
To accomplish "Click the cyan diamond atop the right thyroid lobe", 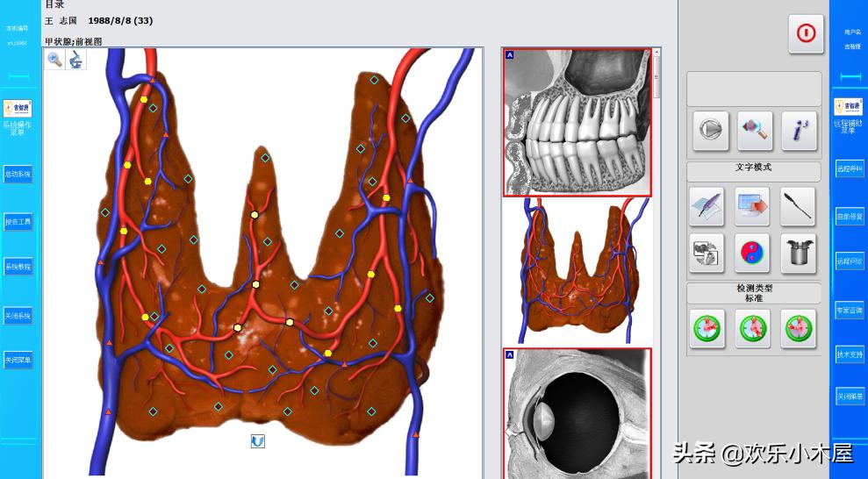I will (374, 80).
